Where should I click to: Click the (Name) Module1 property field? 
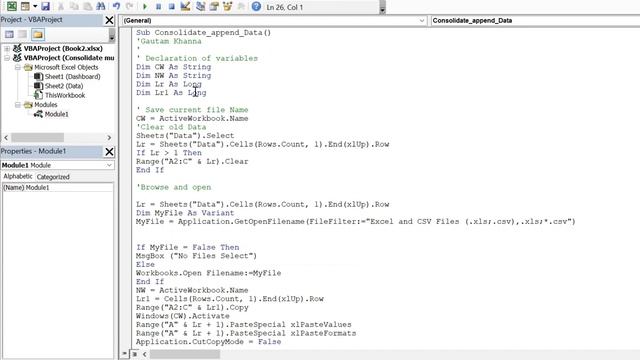(58, 187)
